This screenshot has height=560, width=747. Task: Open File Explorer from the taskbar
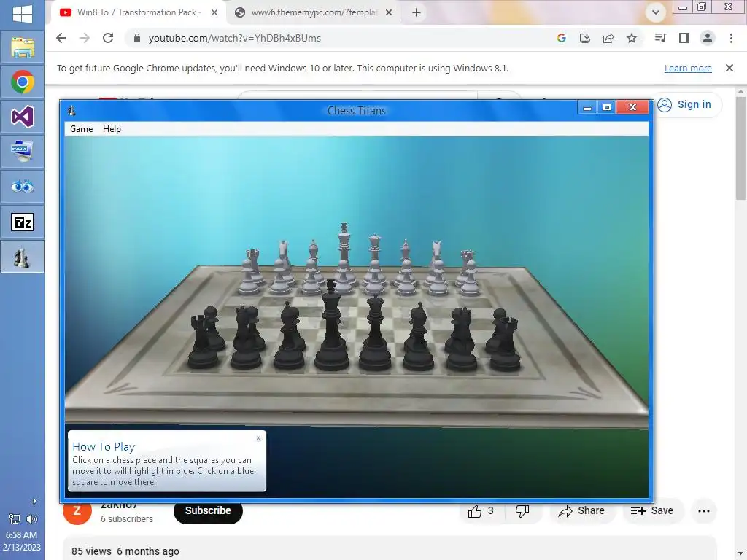23,47
